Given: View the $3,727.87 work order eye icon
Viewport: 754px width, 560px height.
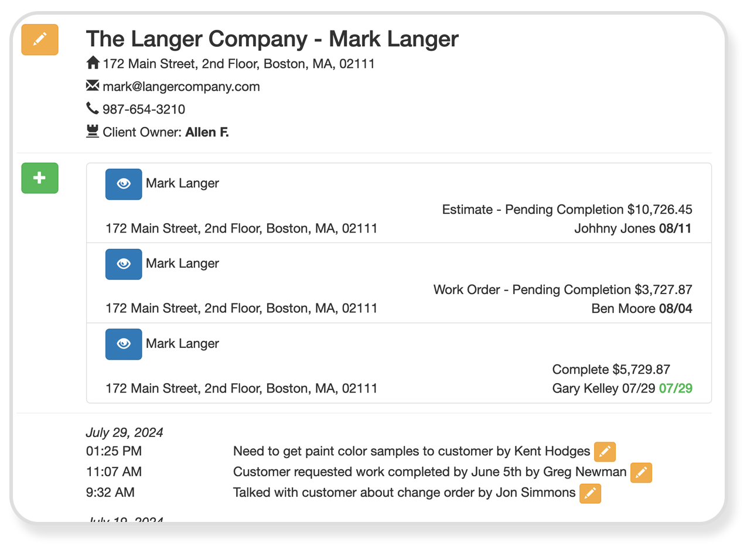Looking at the screenshot, I should point(124,264).
